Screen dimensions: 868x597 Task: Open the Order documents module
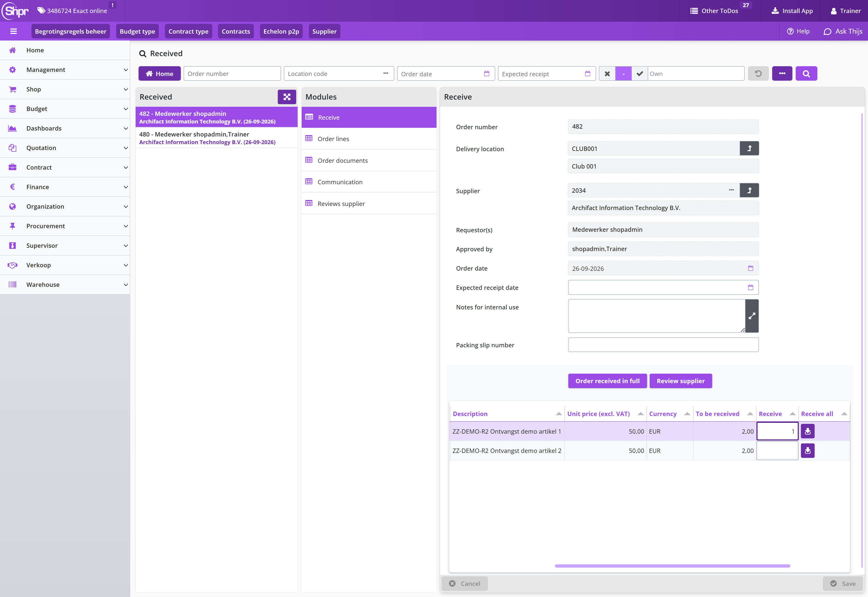click(x=369, y=160)
